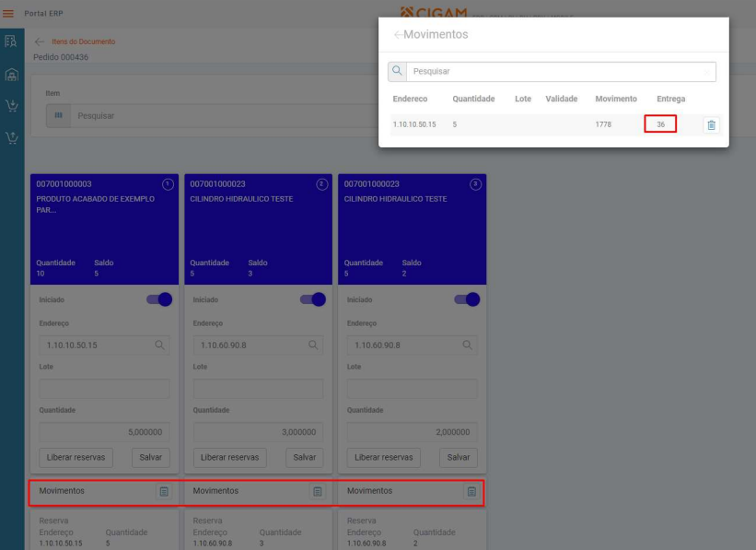
Task: Click Endereco cell 1.10.10.50.15 in Movimentos table
Action: 414,124
